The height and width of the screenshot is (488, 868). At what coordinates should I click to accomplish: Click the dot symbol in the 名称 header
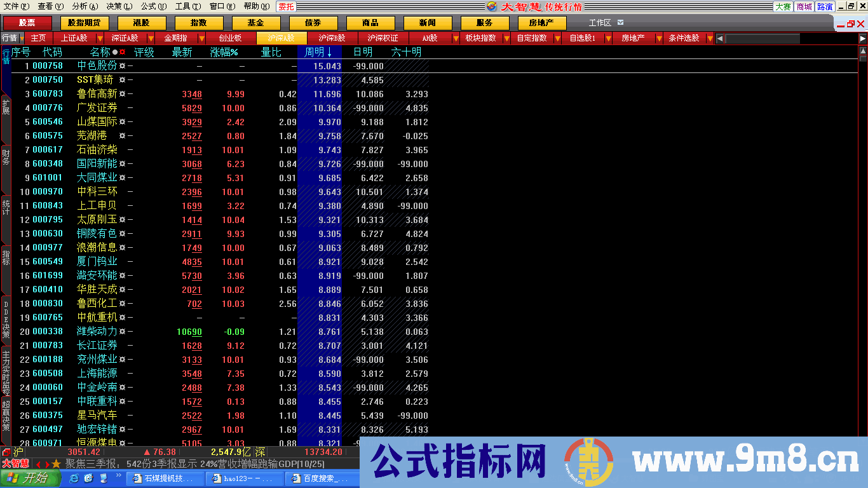(115, 52)
